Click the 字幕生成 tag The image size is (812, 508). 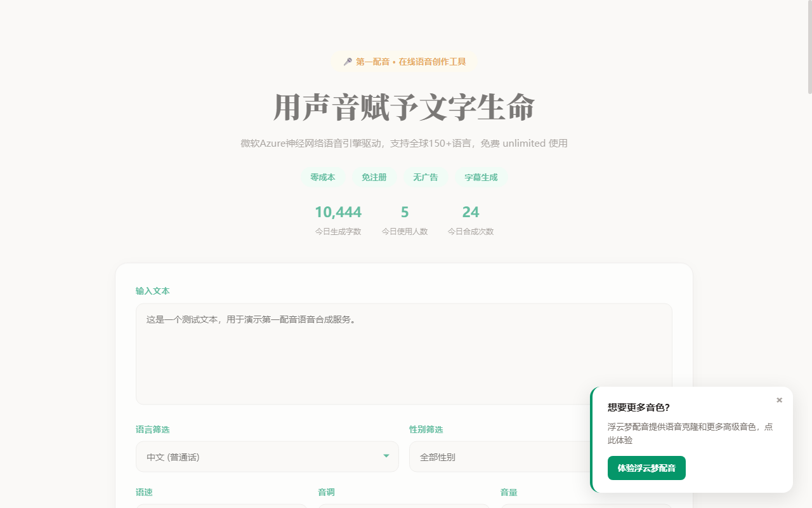[x=481, y=178]
